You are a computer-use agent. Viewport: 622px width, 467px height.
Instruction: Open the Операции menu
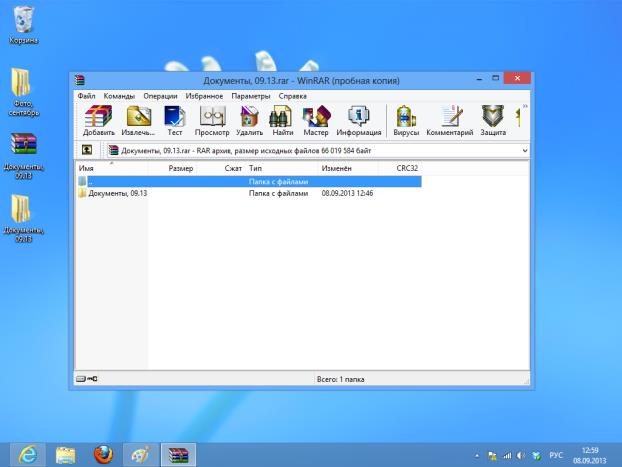[160, 96]
